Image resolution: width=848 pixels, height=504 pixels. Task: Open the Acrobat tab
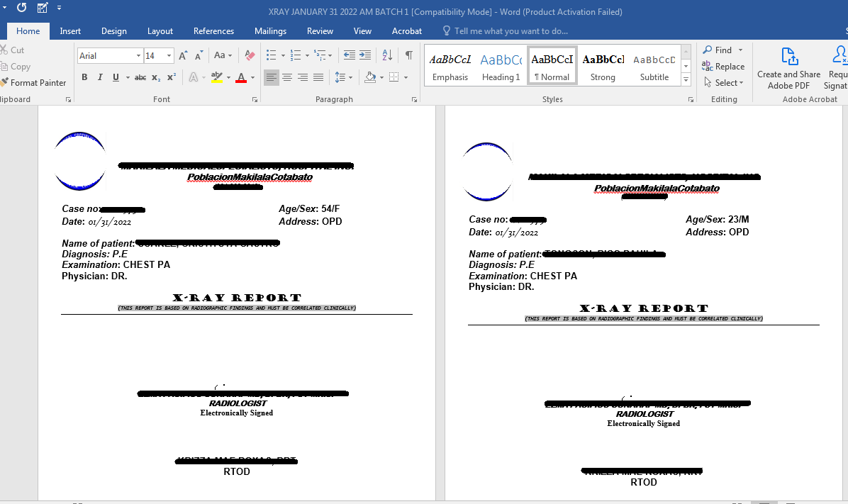tap(407, 30)
